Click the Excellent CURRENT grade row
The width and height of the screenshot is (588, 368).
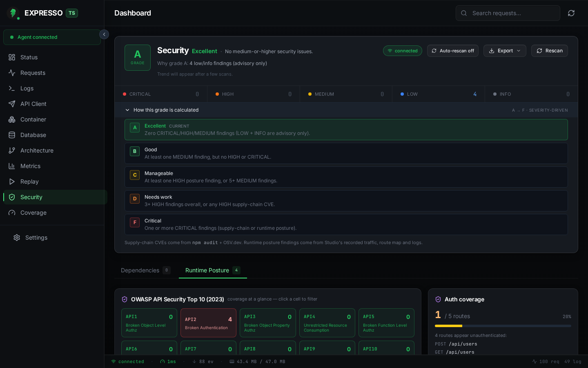point(346,130)
